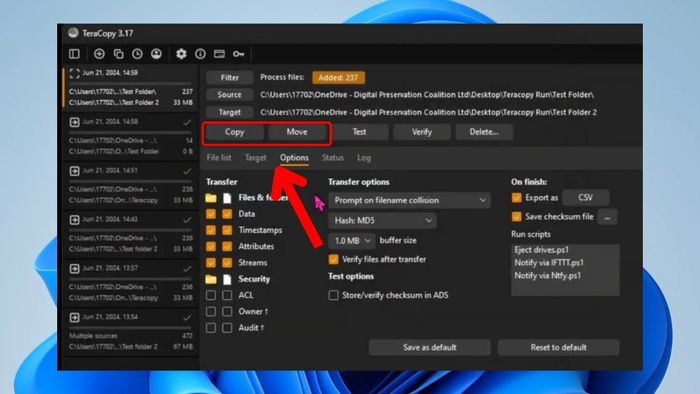The height and width of the screenshot is (394, 700).
Task: Toggle the folder-column Attributes checkbox
Action: (211, 246)
